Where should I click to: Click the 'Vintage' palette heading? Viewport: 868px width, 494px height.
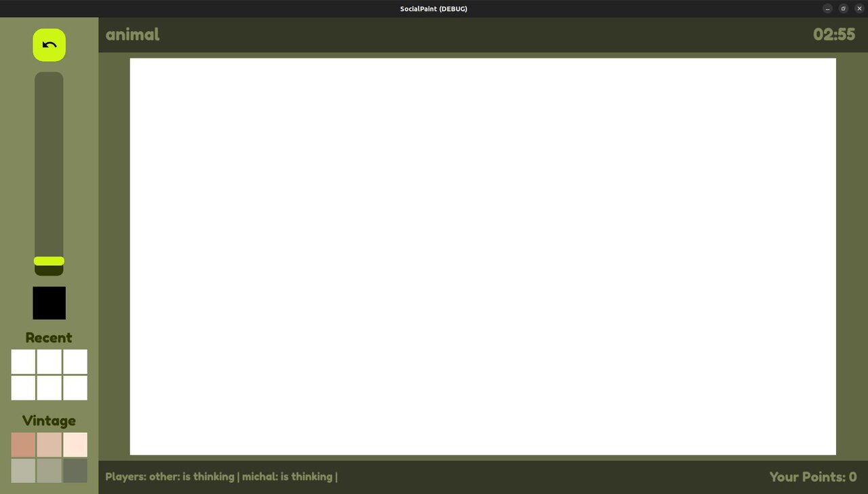pos(49,421)
